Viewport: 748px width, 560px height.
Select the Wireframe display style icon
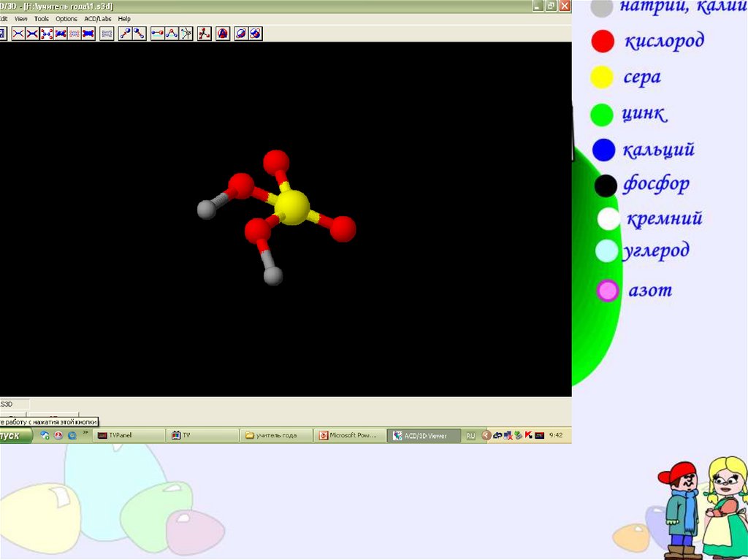18,34
